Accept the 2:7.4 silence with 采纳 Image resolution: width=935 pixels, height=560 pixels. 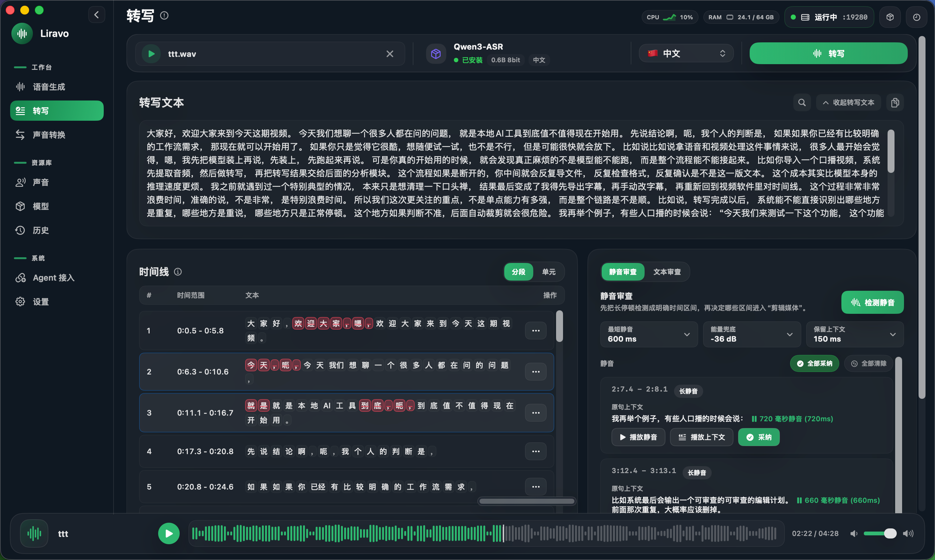759,437
